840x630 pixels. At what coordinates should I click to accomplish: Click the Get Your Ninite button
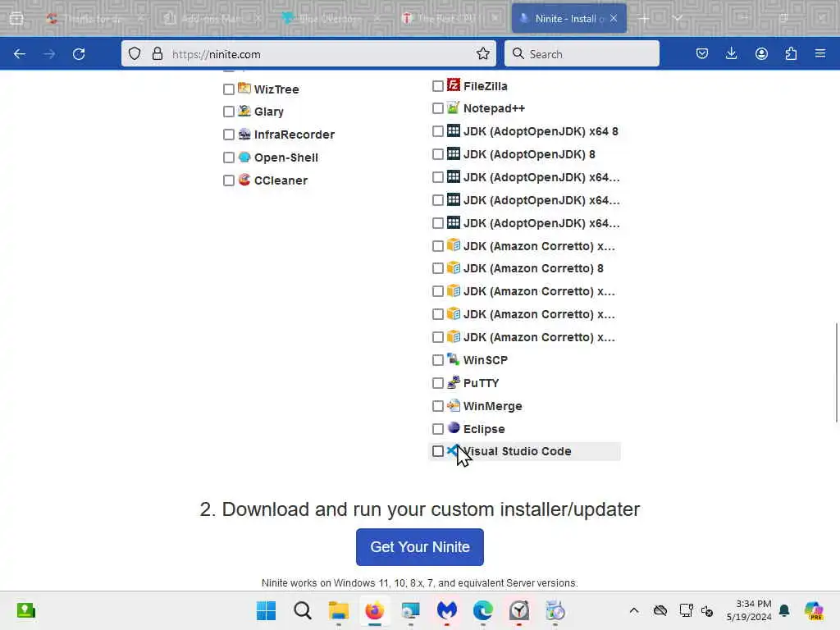point(420,547)
